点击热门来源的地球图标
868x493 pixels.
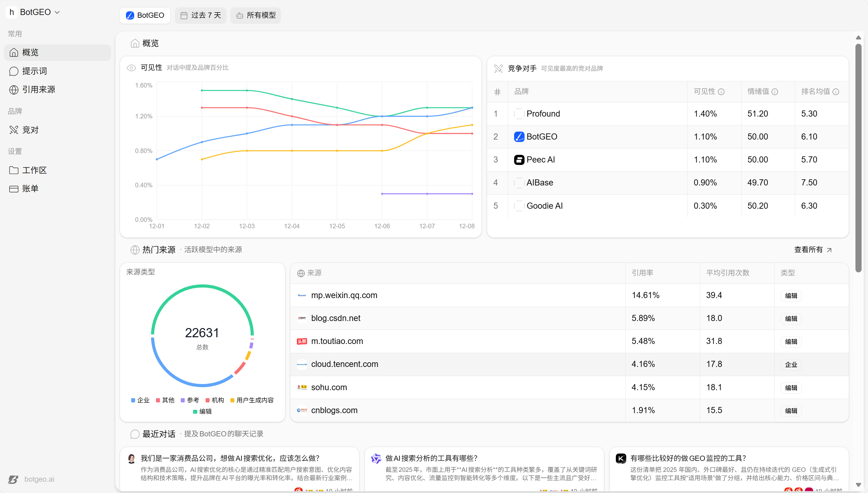(x=135, y=249)
